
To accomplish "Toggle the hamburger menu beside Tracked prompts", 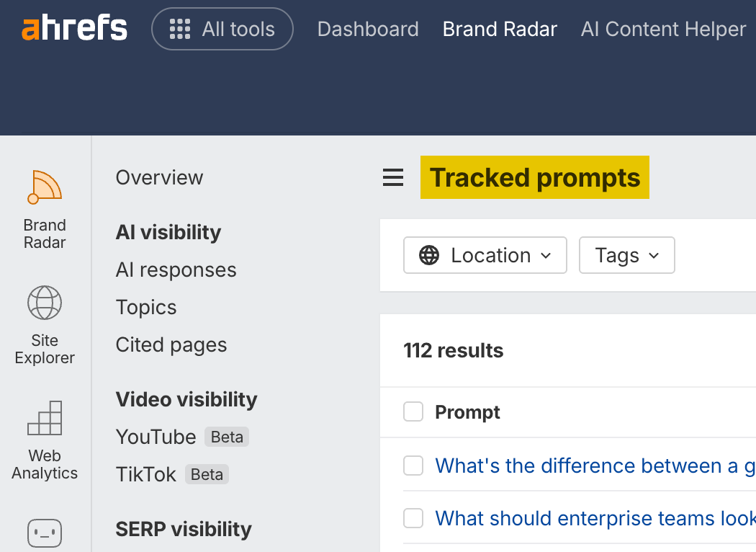I will [x=393, y=177].
